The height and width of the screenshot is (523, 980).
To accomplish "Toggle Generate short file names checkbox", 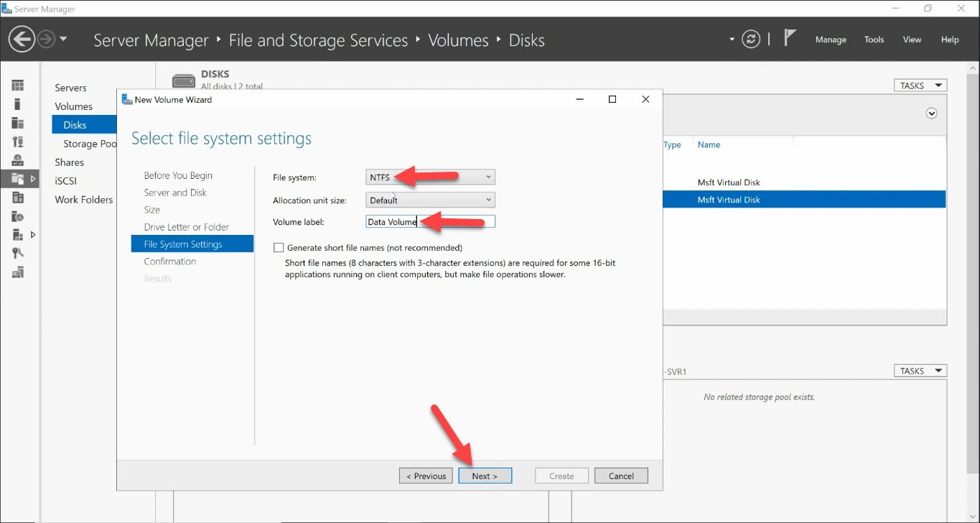I will tap(279, 248).
